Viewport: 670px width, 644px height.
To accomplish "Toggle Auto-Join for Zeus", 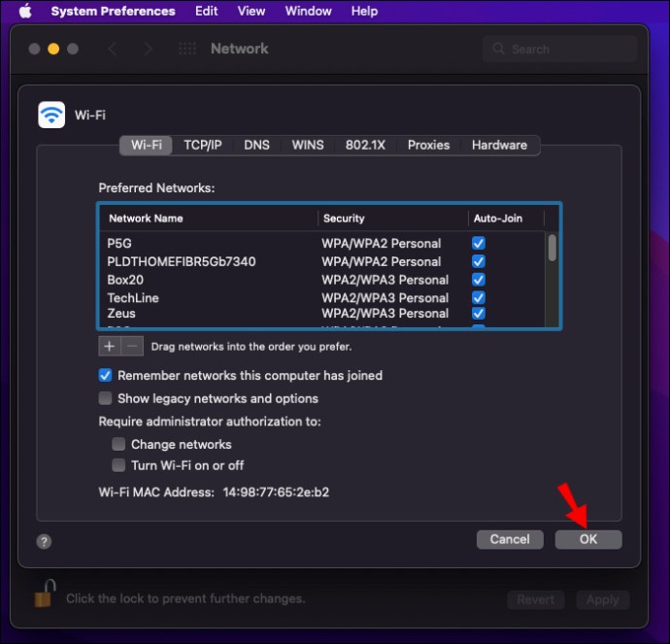I will pyautogui.click(x=479, y=313).
